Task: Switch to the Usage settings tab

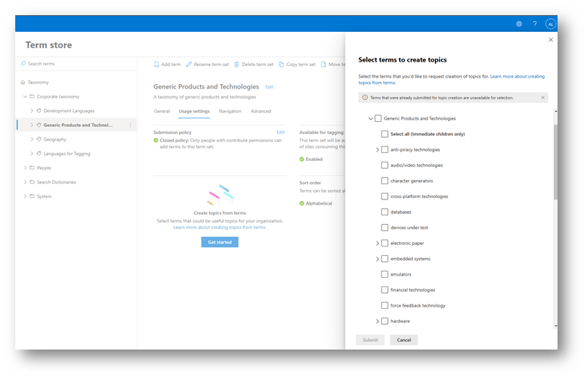Action: tap(194, 112)
